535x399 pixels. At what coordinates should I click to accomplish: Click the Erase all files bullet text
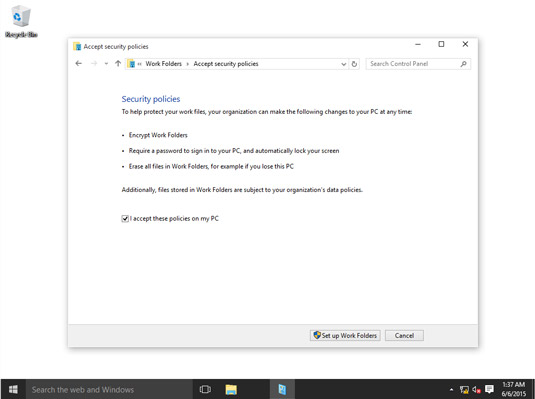pos(211,167)
